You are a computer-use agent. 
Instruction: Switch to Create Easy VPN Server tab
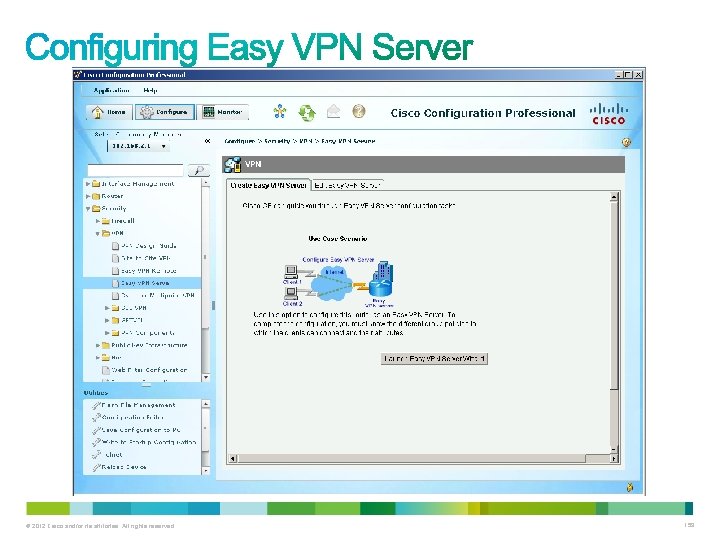pyautogui.click(x=268, y=185)
